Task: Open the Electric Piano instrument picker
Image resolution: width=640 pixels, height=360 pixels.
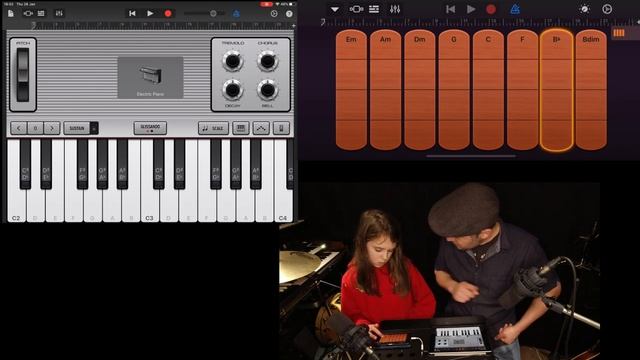Action: (x=150, y=78)
